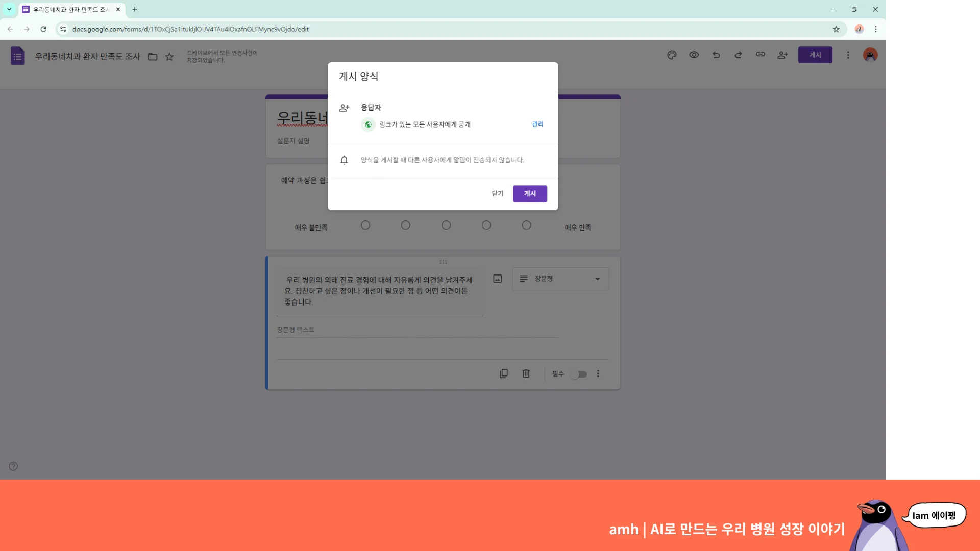The width and height of the screenshot is (980, 551).
Task: Open the copy responder link icon
Action: pyautogui.click(x=760, y=55)
